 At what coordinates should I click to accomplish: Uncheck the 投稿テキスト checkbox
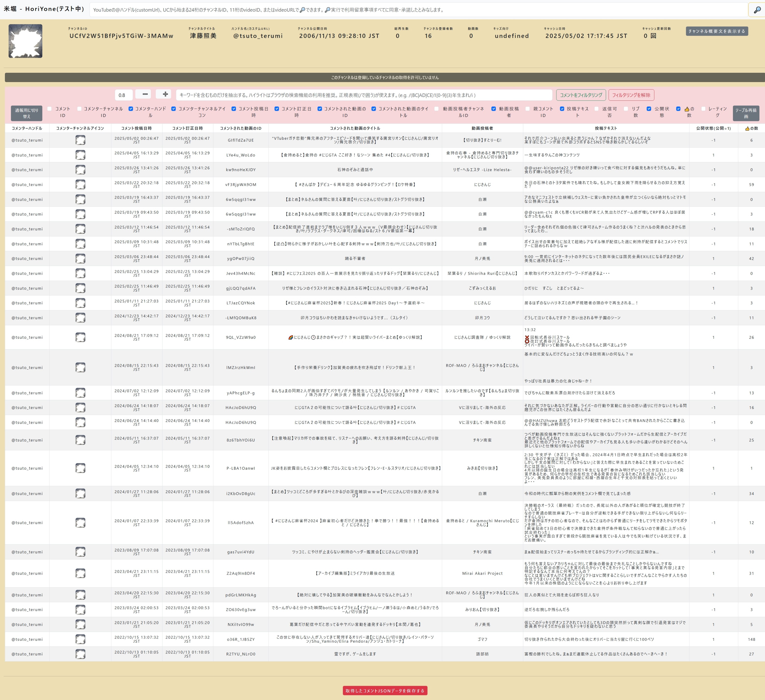point(562,109)
